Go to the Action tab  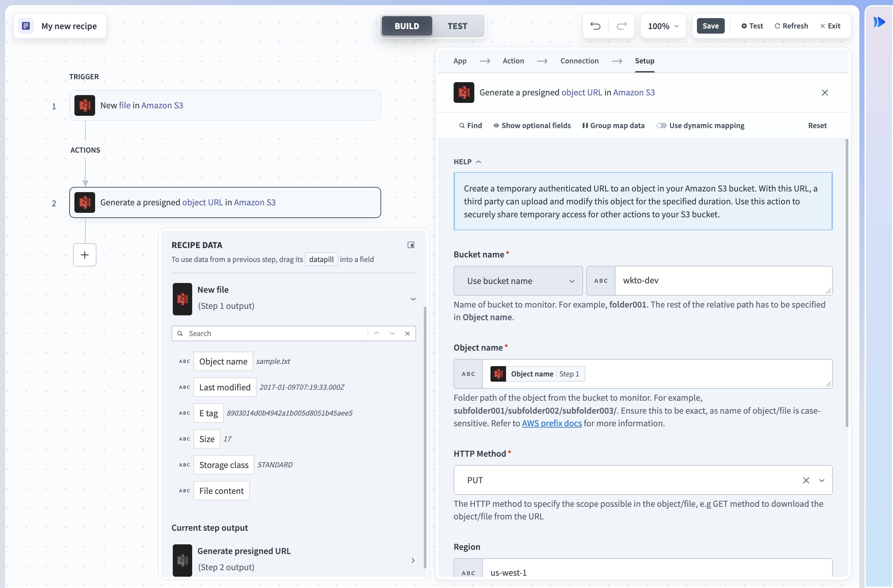coord(513,61)
